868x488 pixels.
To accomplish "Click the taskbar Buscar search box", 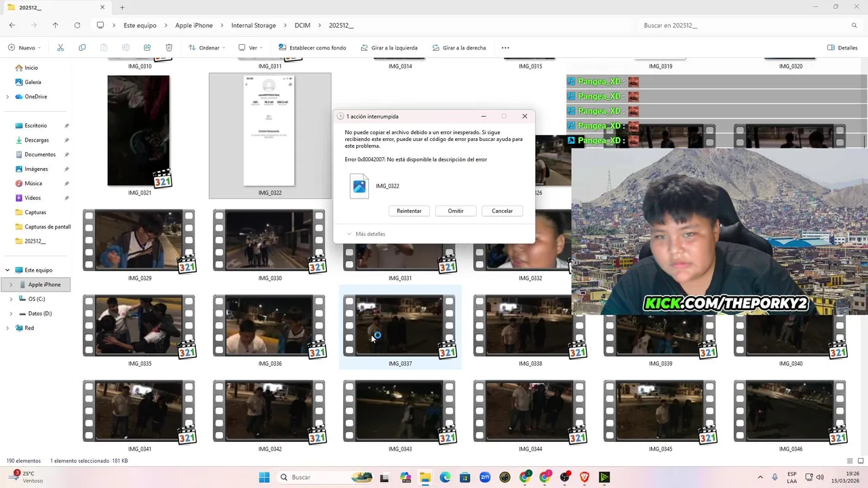I will tap(325, 477).
